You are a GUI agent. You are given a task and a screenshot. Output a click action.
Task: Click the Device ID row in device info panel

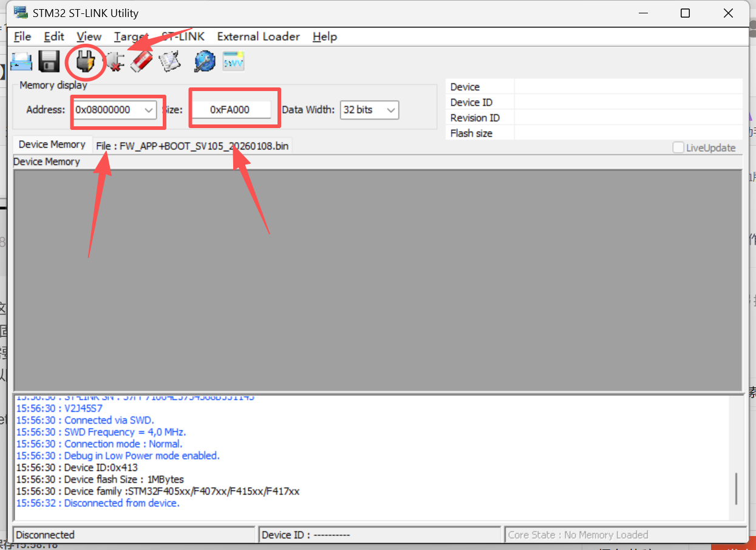(x=594, y=102)
